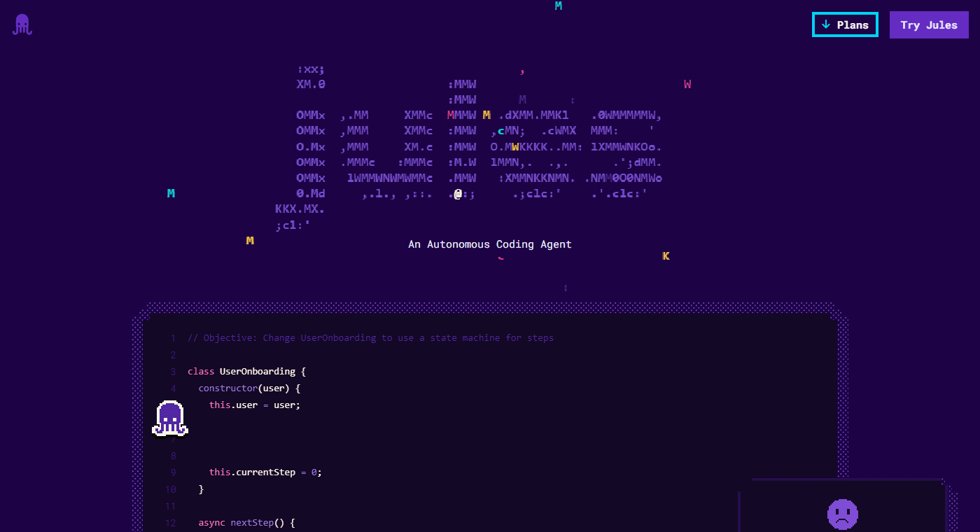Click the '// Objective' comment line in code
980x532 pixels.
pos(370,337)
